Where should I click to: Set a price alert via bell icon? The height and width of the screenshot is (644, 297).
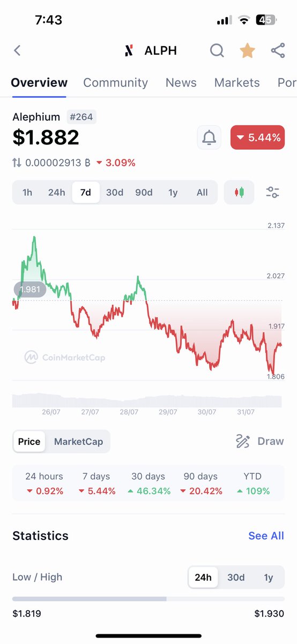[x=209, y=137]
